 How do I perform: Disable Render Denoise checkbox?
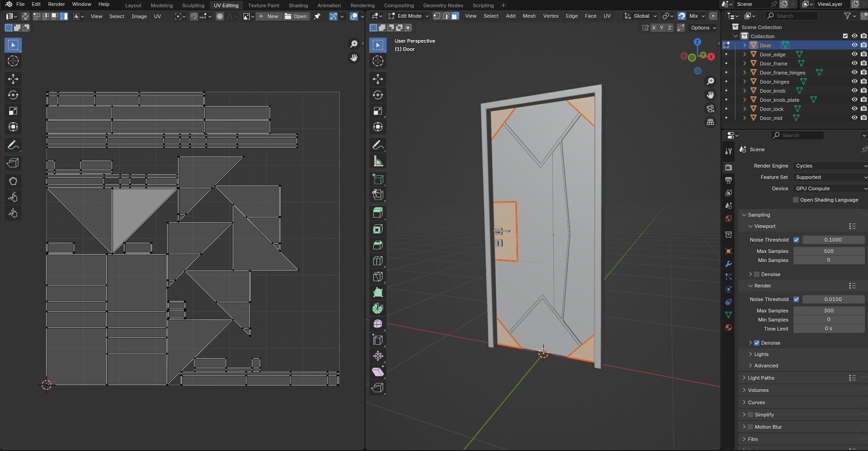click(x=757, y=343)
